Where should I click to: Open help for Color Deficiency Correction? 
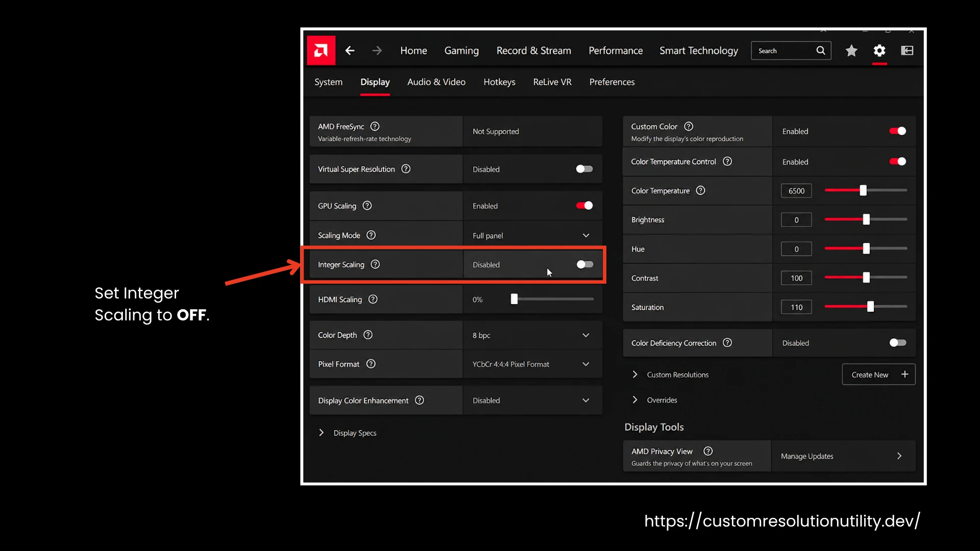coord(727,343)
